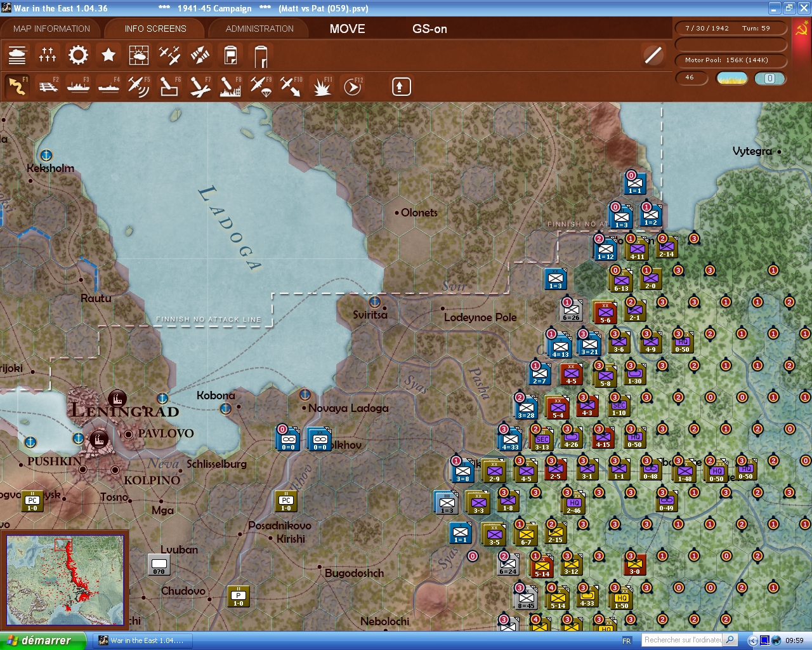Select the F11 build fortified zone icon

[x=322, y=86]
